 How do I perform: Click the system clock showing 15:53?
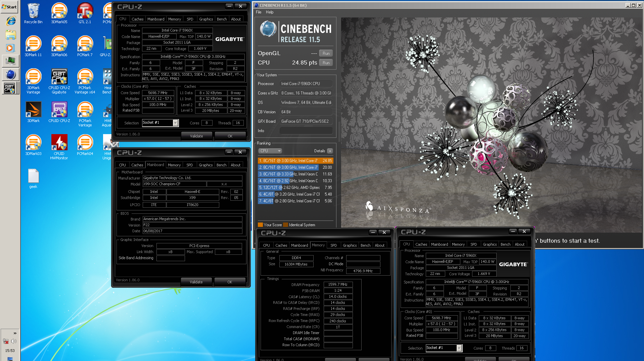click(x=10, y=351)
